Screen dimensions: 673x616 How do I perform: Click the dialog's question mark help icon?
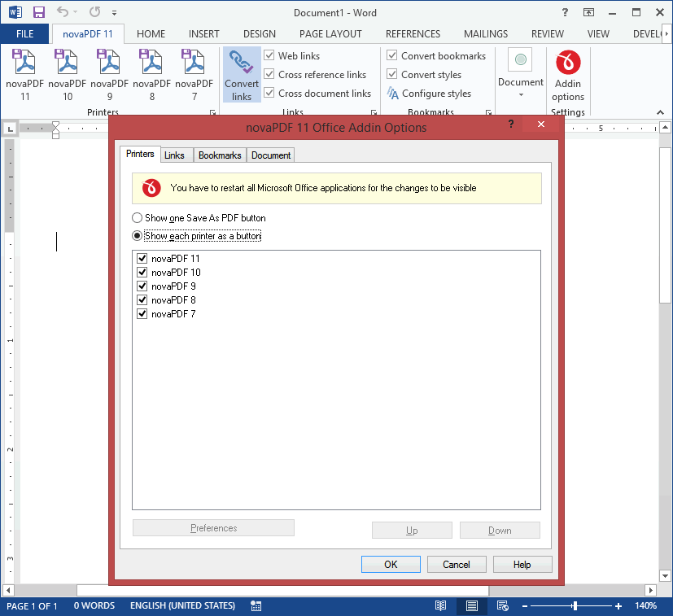pos(511,124)
